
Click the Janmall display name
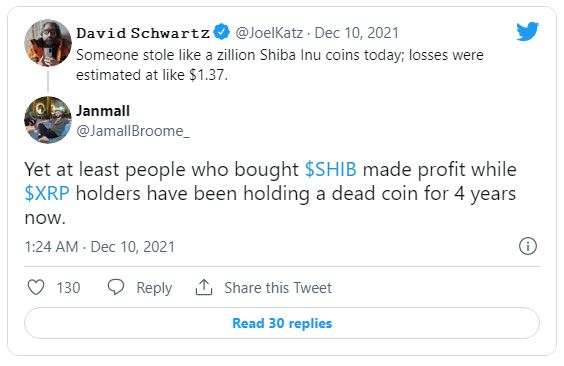tap(103, 111)
